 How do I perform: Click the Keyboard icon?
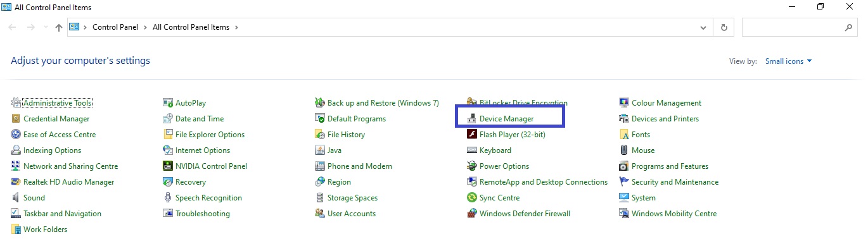point(472,150)
